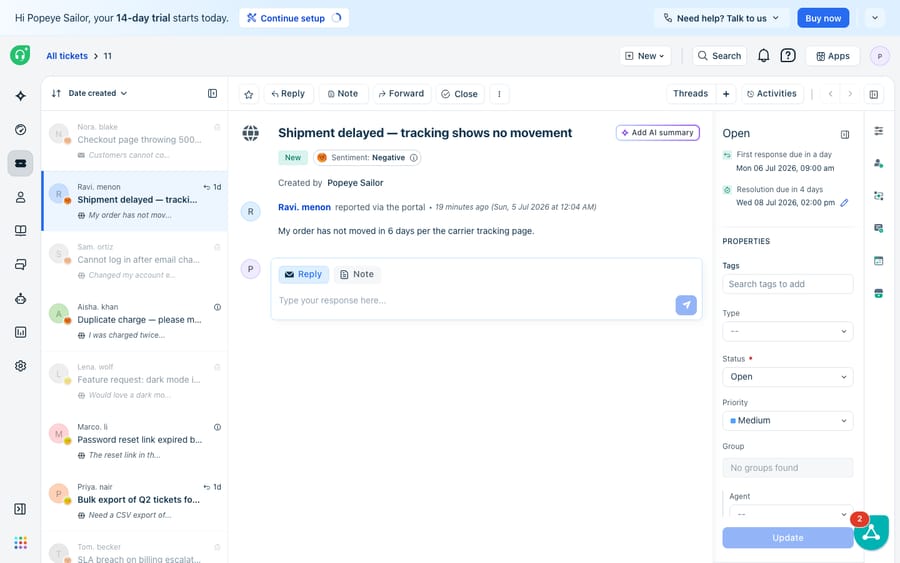The height and width of the screenshot is (563, 900).
Task: Select the Note tab in the editor
Action: point(356,274)
